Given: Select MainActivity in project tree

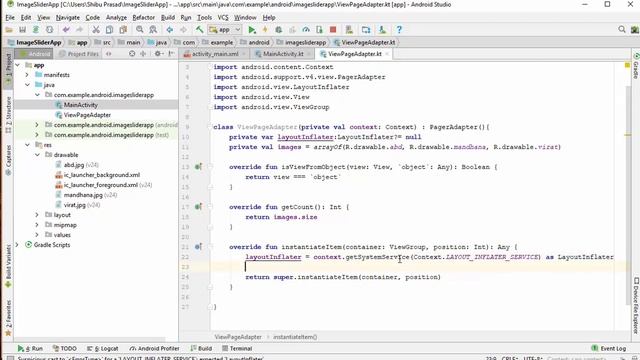Looking at the screenshot, I should 80,105.
